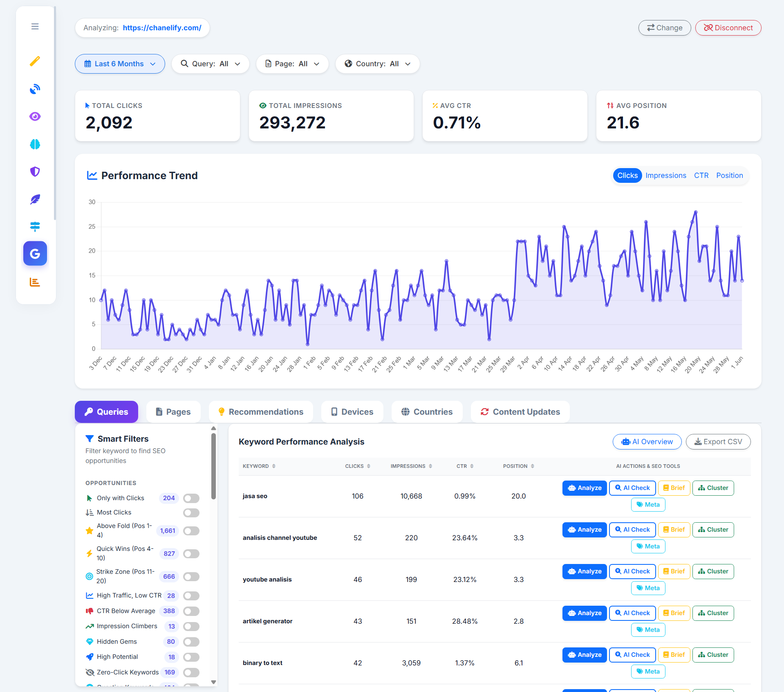Open the Country: All dropdown
The image size is (784, 692).
377,64
